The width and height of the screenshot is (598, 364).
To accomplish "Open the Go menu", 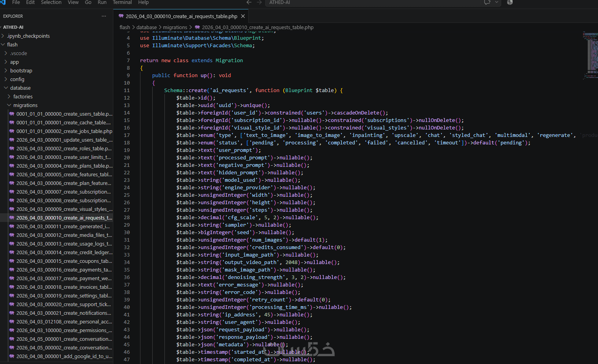I will 88,2.
